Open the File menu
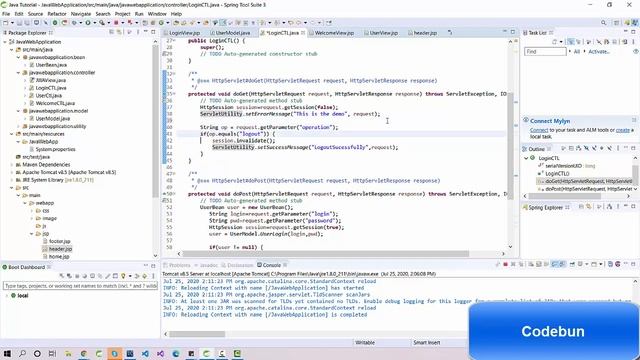Viewport: 640px width, 360px height. coord(6,14)
